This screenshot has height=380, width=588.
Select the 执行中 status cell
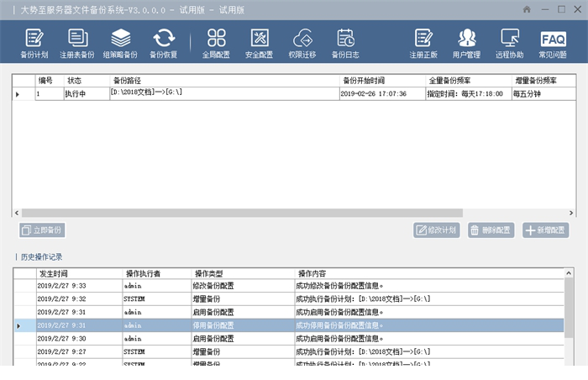87,94
